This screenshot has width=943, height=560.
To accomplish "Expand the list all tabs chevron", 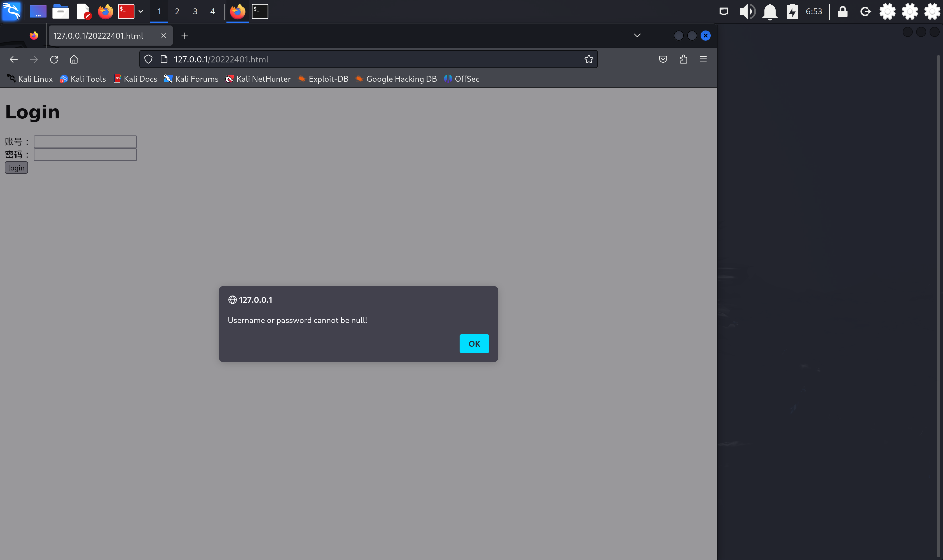I will click(x=637, y=36).
